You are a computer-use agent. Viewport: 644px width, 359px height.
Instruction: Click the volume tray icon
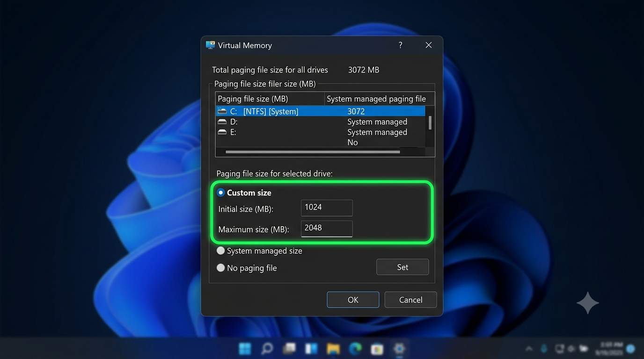point(571,349)
